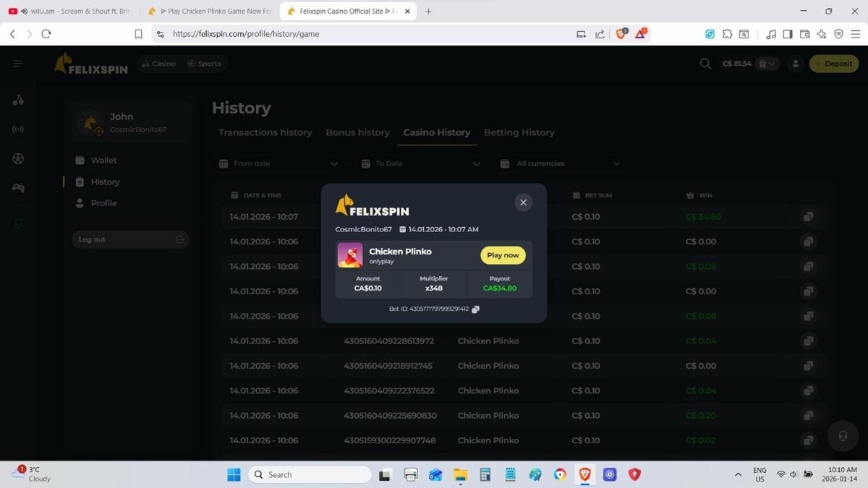Image resolution: width=868 pixels, height=488 pixels.
Task: Click the yellow Play now button
Action: pos(503,255)
